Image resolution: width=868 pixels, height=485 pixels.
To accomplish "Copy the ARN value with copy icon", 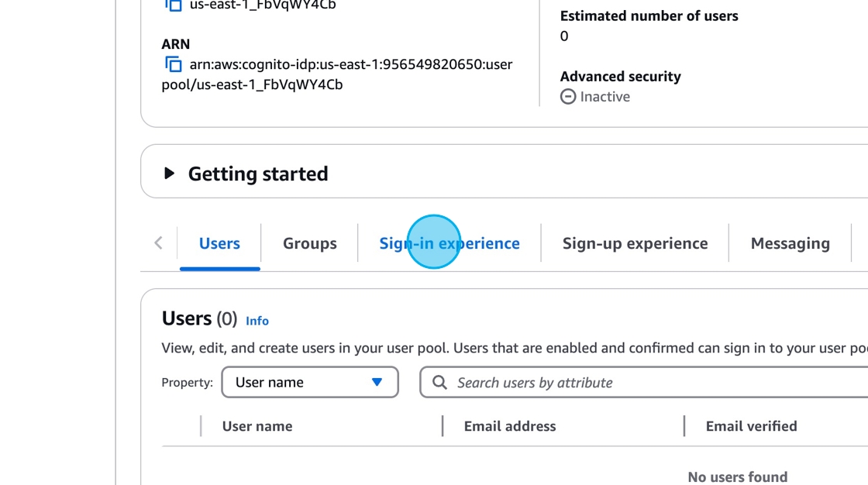I will pyautogui.click(x=174, y=64).
